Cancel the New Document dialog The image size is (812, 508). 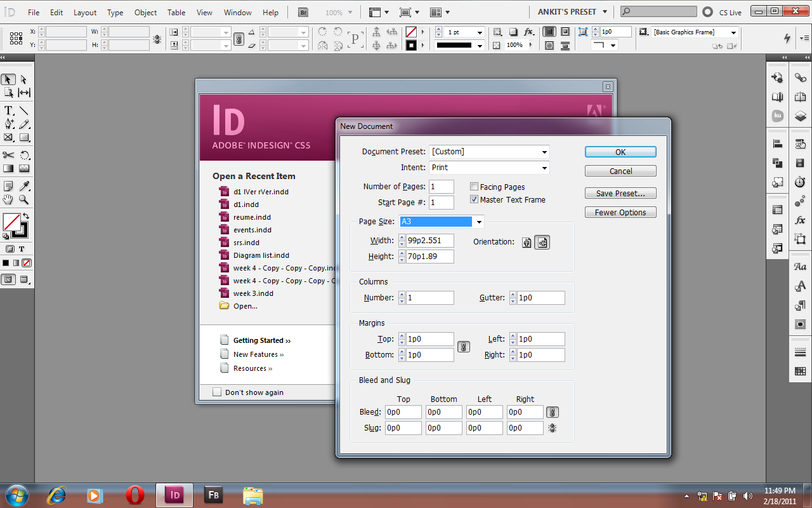click(620, 171)
